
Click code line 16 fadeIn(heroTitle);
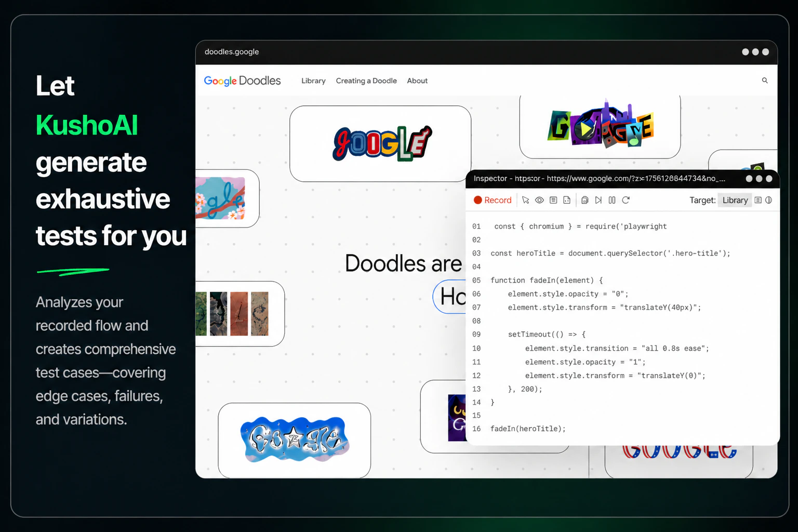point(528,429)
